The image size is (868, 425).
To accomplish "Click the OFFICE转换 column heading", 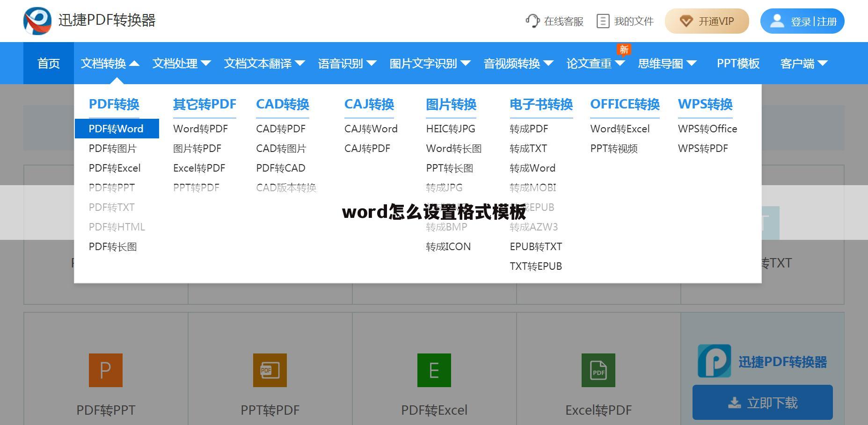I will point(625,104).
